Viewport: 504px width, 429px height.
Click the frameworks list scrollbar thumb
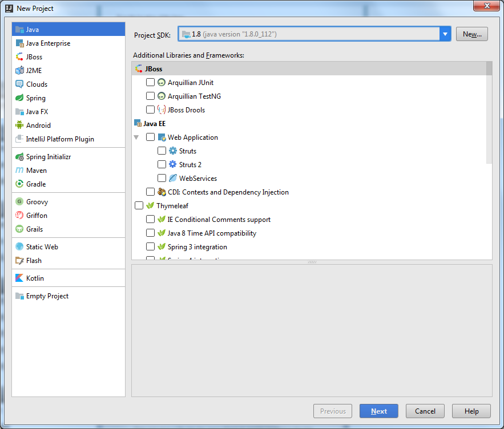coord(489,112)
